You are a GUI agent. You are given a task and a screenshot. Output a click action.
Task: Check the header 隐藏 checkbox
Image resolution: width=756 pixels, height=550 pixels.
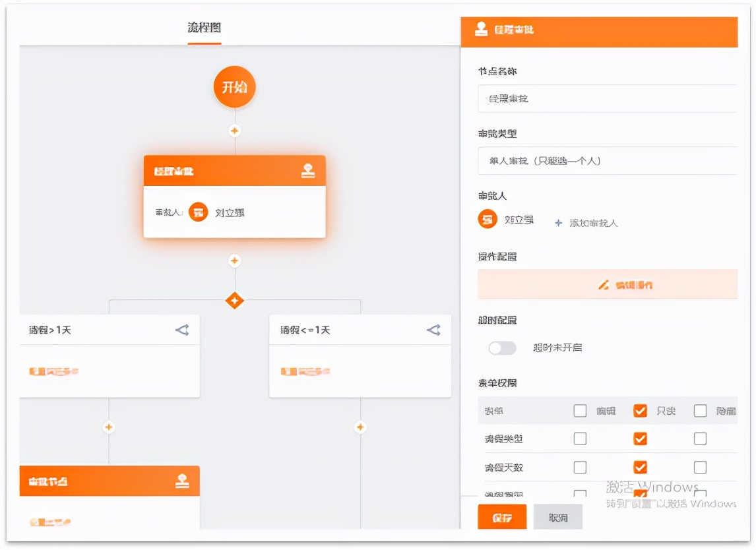[x=700, y=411]
